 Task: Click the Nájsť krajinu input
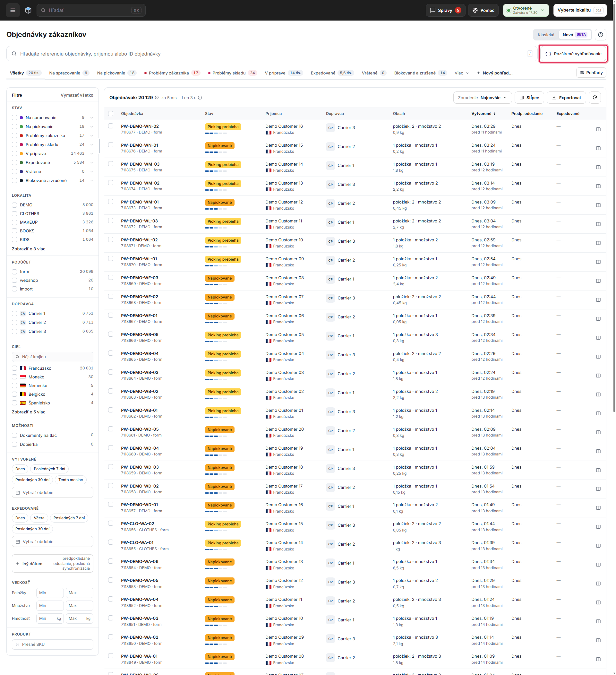53,357
